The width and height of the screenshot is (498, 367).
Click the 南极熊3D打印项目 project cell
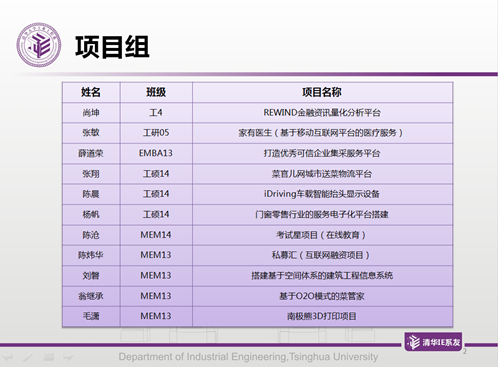tap(322, 316)
